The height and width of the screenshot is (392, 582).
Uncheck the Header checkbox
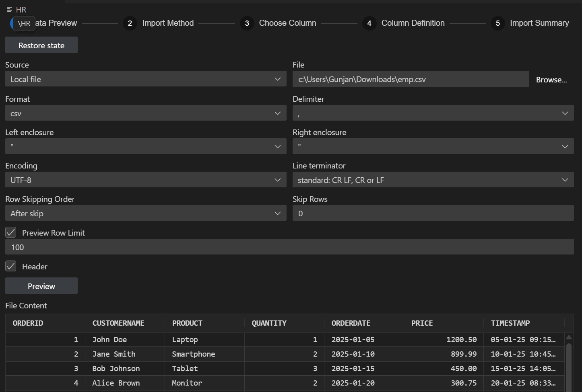tap(10, 266)
